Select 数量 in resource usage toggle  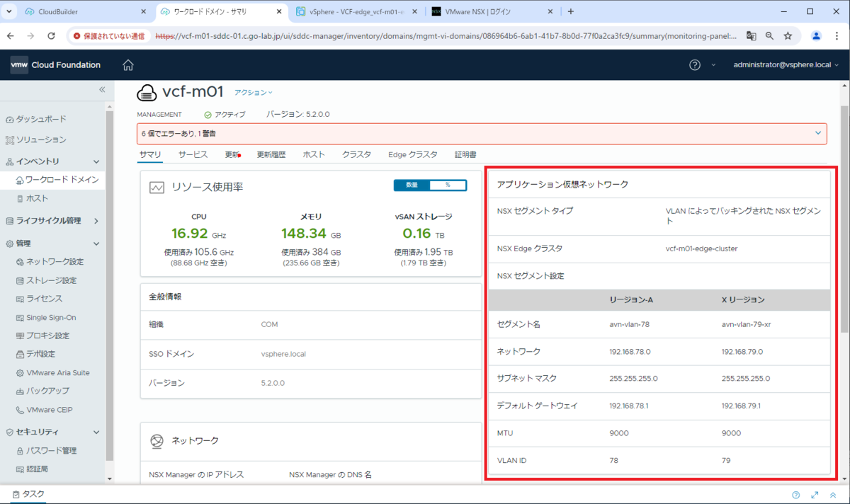tap(412, 185)
